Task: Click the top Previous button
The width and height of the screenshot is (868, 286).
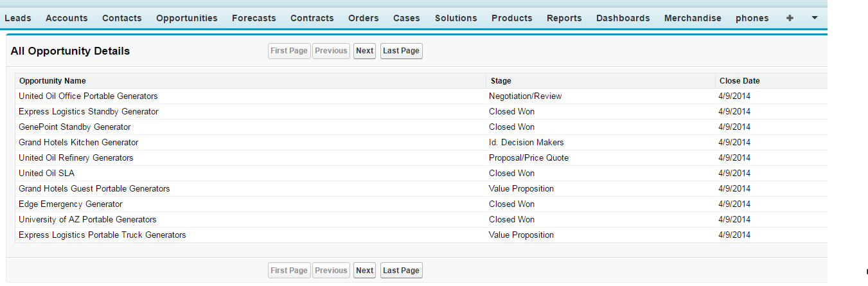Action: (x=332, y=51)
